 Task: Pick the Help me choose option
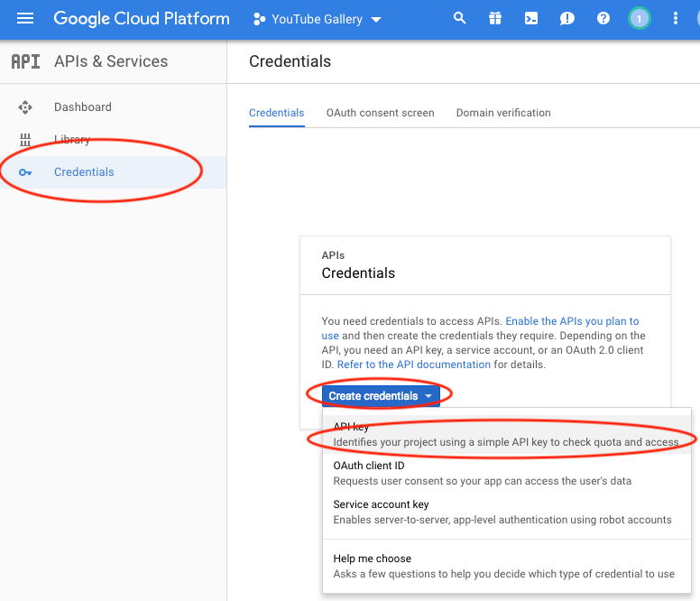tap(503, 566)
